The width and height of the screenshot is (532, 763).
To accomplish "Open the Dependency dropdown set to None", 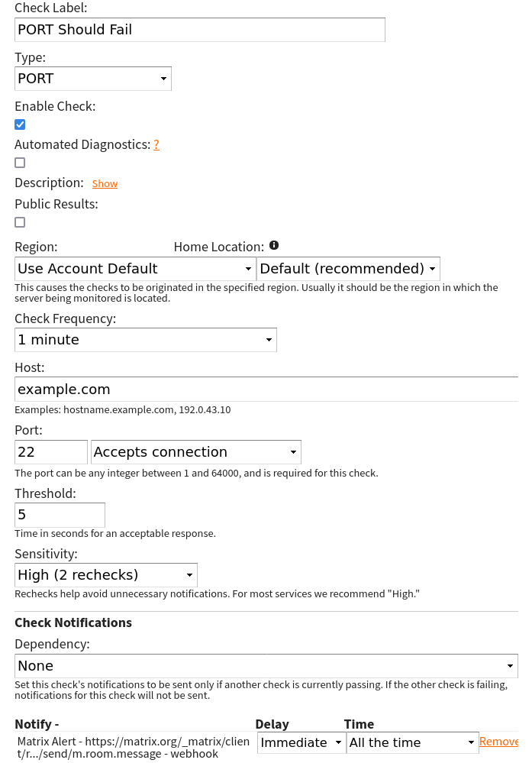I will pos(266,666).
